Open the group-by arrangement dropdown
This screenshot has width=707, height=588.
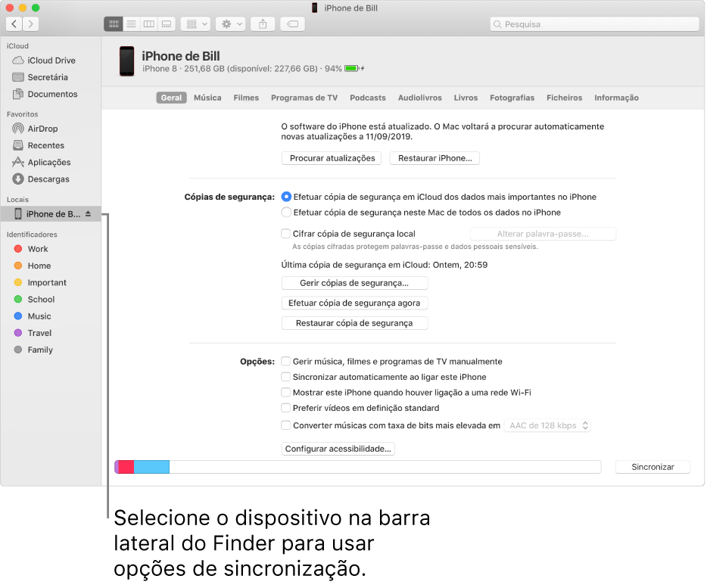tap(196, 24)
